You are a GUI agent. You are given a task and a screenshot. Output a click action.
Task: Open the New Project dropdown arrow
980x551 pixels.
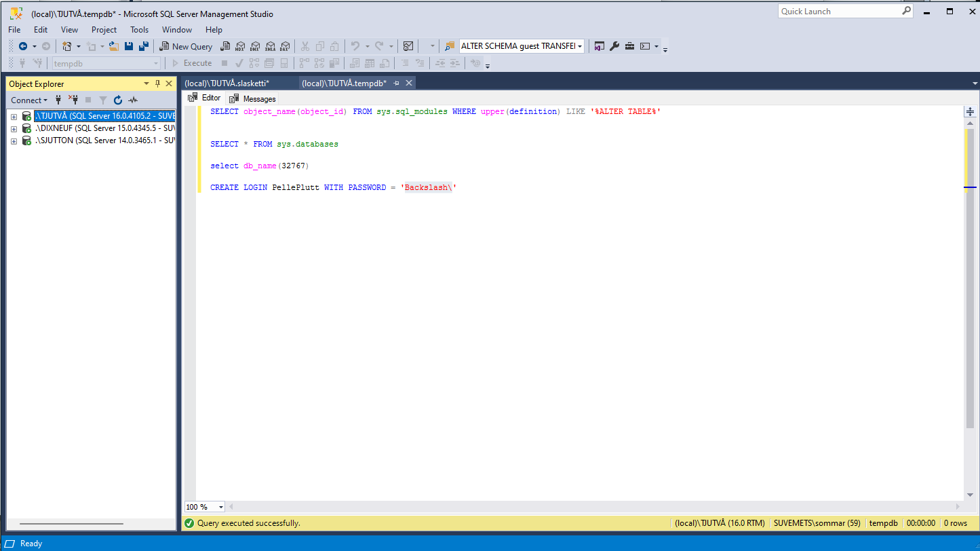78,46
